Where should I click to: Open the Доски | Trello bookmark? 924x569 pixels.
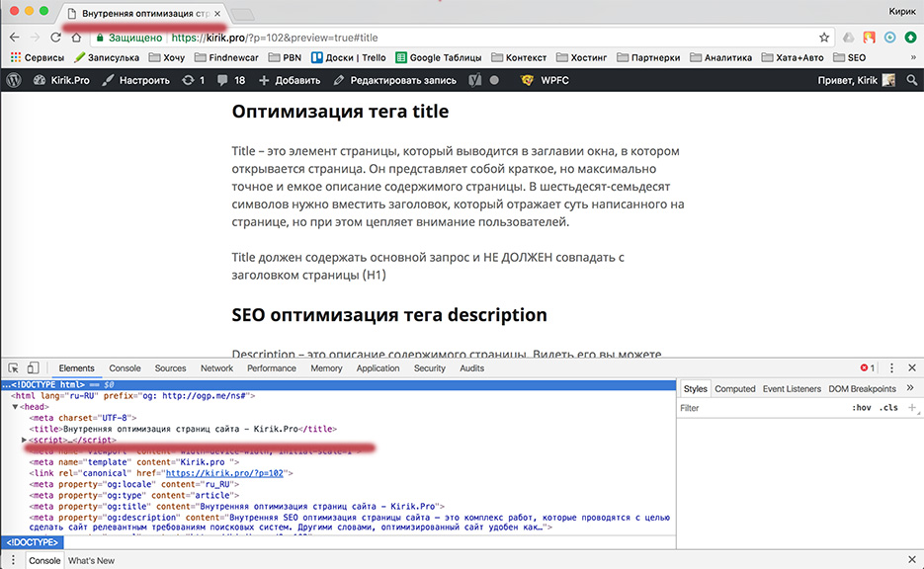pos(349,57)
